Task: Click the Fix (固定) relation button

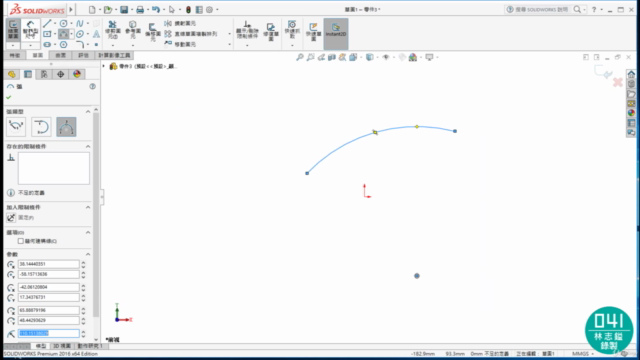Action: [x=11, y=218]
